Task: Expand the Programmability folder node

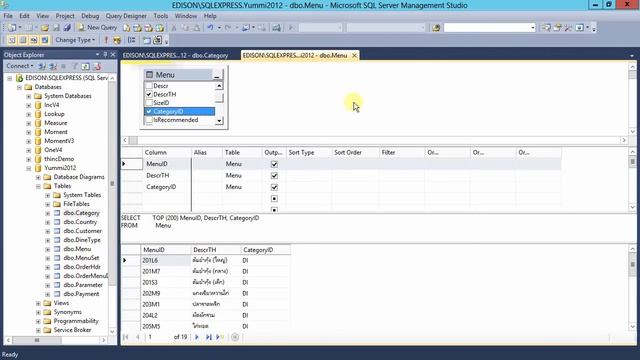Action: (x=38, y=321)
